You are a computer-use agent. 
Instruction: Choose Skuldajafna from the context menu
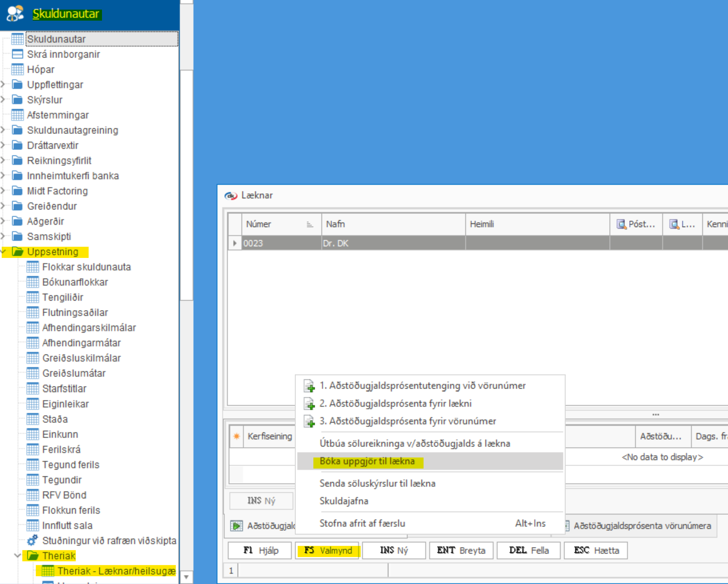tap(344, 501)
